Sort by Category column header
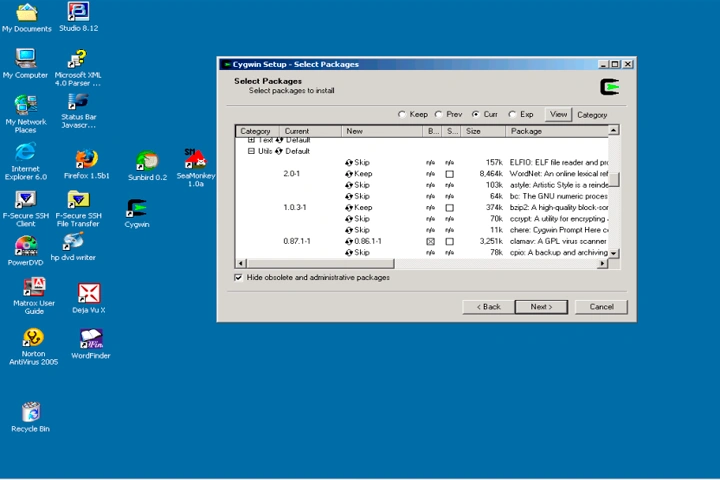Image resolution: width=720 pixels, height=480 pixels. [258, 131]
